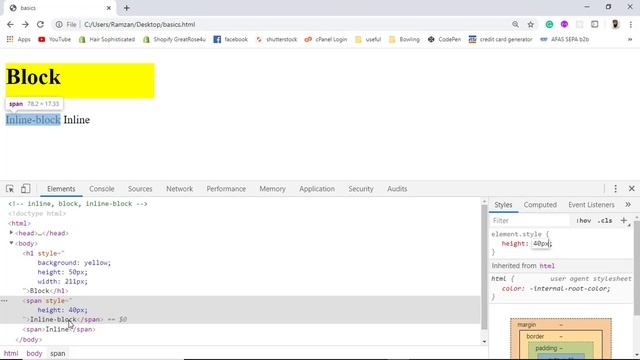640x360 pixels.
Task: Close the DevTools panel
Action: click(x=631, y=189)
